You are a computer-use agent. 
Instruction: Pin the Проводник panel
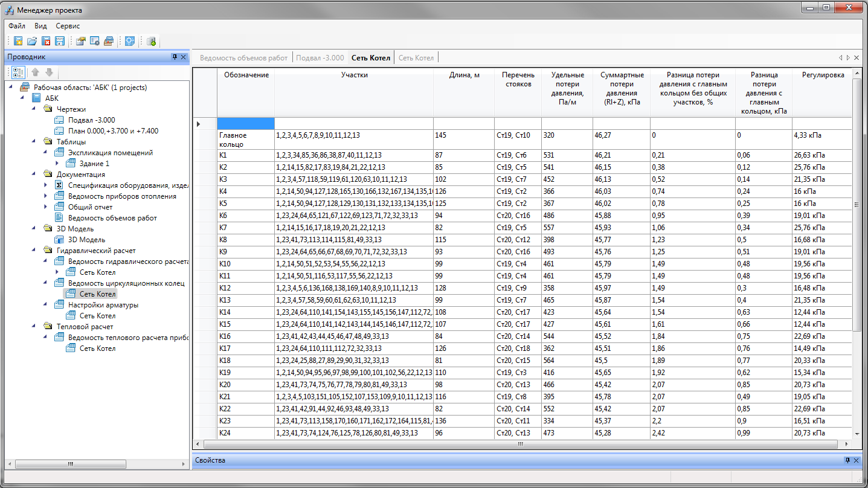click(x=175, y=57)
